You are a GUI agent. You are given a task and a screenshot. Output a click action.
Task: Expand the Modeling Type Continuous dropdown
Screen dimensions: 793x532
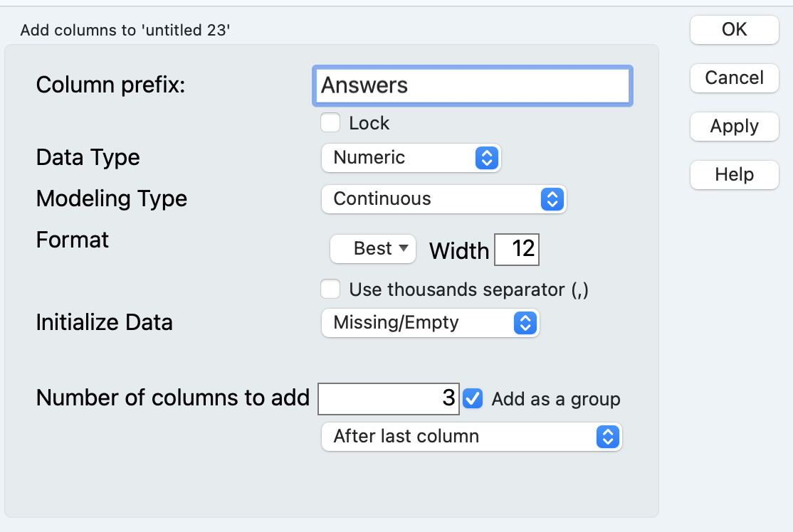click(443, 199)
